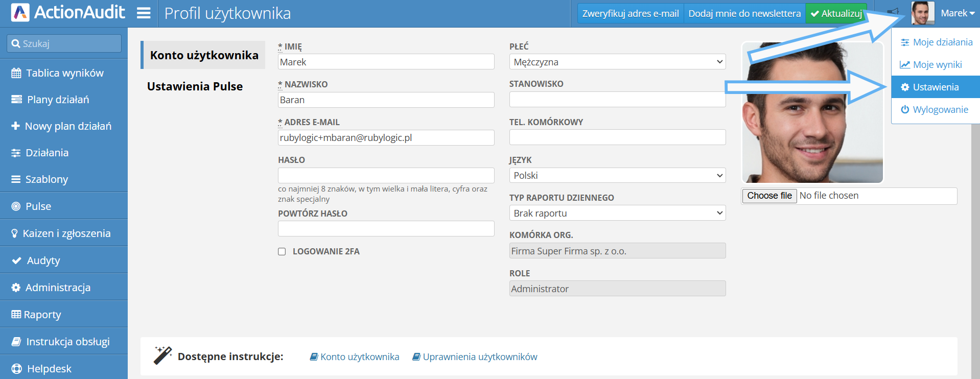Viewport: 980px width, 379px height.
Task: Enable the Logowanie 2FA checkbox
Action: click(x=282, y=251)
